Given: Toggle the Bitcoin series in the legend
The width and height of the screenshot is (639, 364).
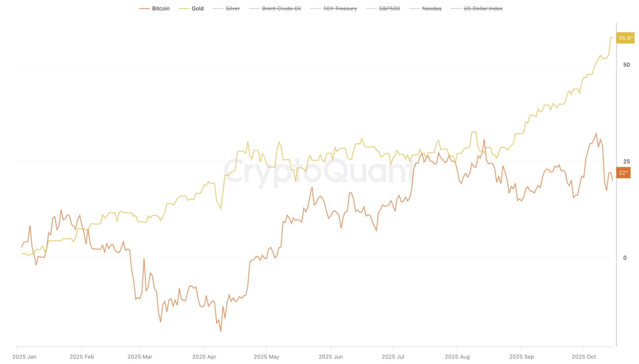Looking at the screenshot, I should [161, 8].
